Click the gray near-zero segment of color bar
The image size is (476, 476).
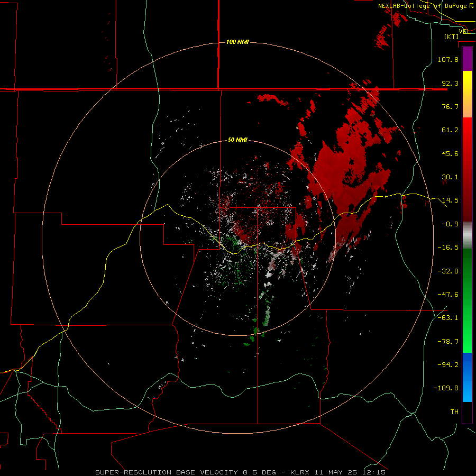[467, 235]
